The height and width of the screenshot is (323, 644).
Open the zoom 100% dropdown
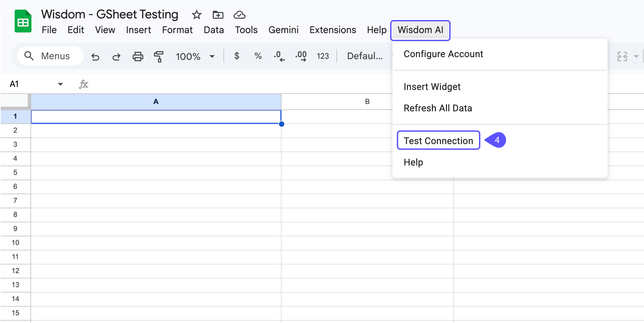[195, 56]
